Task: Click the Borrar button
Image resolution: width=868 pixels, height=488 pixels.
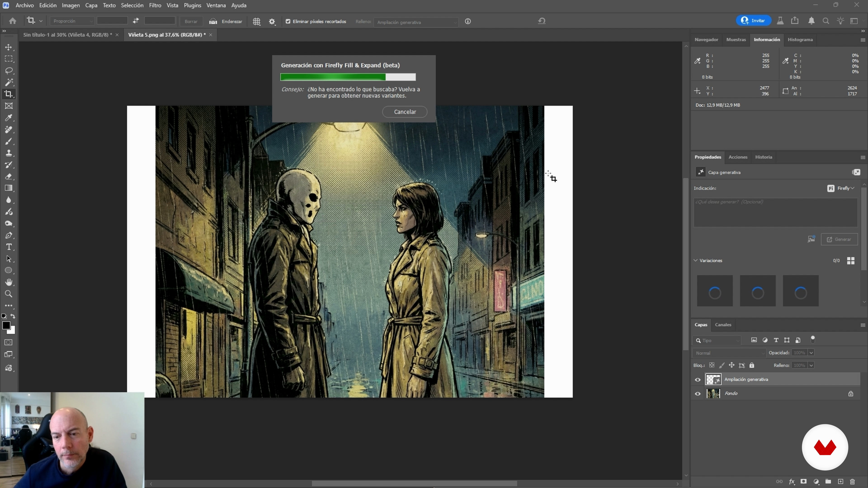Action: pos(191,21)
